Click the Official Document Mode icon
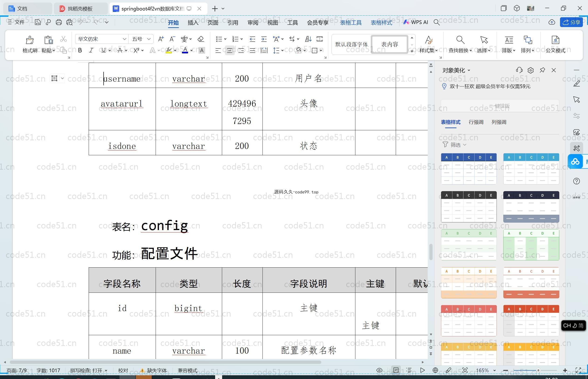This screenshot has width=588, height=379. point(555,40)
